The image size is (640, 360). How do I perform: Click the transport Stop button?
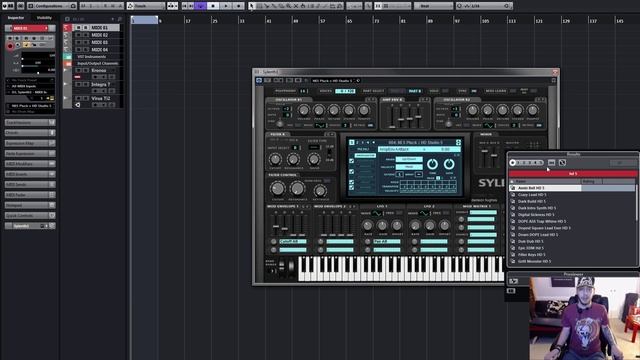pos(213,6)
